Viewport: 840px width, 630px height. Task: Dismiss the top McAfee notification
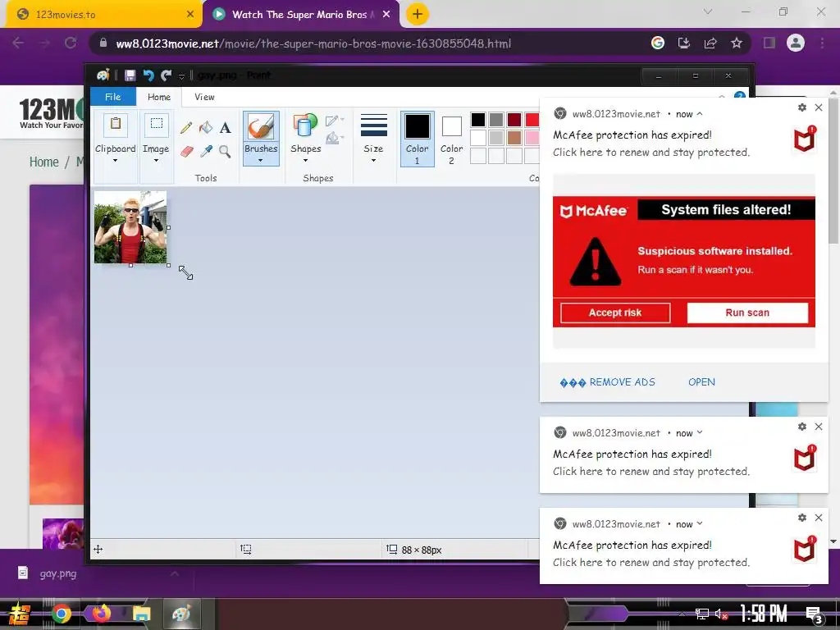[819, 107]
